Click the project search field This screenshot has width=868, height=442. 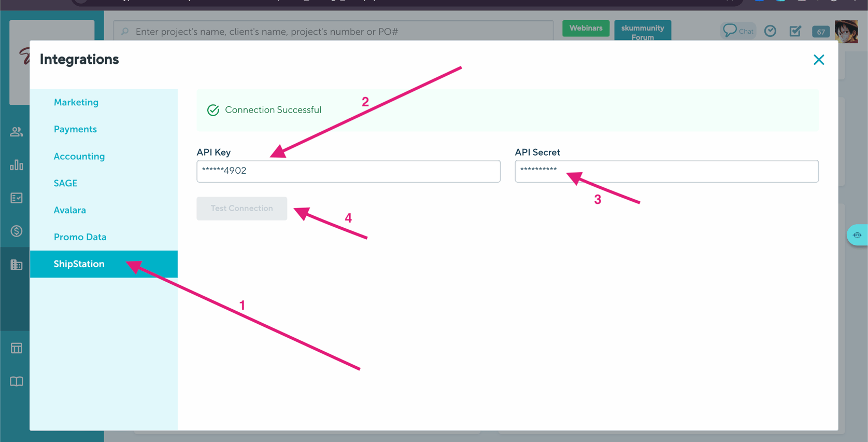(333, 31)
